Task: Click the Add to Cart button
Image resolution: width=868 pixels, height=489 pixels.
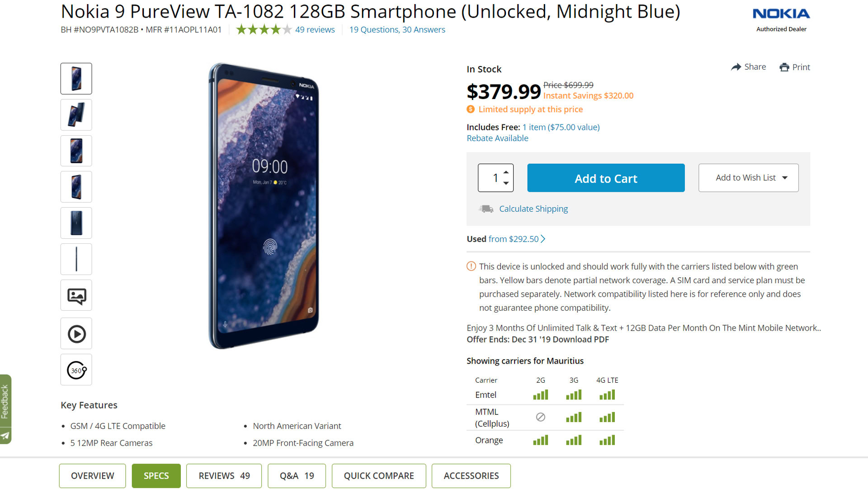Action: pyautogui.click(x=606, y=178)
